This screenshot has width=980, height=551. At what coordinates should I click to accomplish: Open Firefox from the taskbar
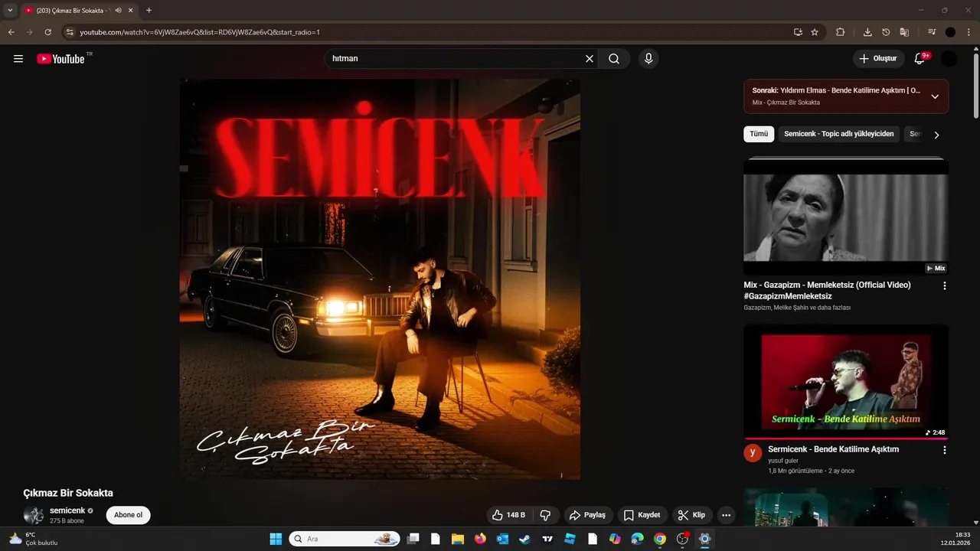pyautogui.click(x=480, y=539)
